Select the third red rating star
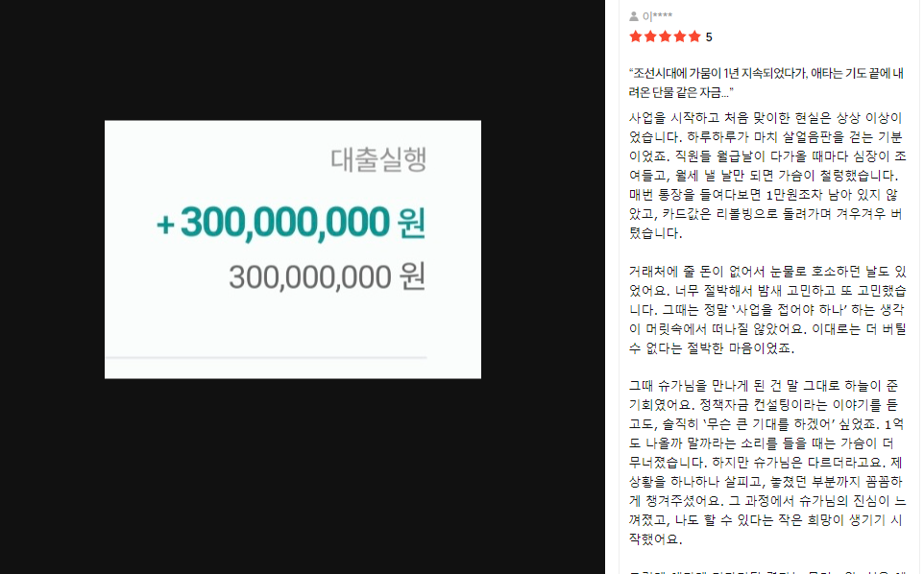Image resolution: width=924 pixels, height=574 pixels. [666, 36]
